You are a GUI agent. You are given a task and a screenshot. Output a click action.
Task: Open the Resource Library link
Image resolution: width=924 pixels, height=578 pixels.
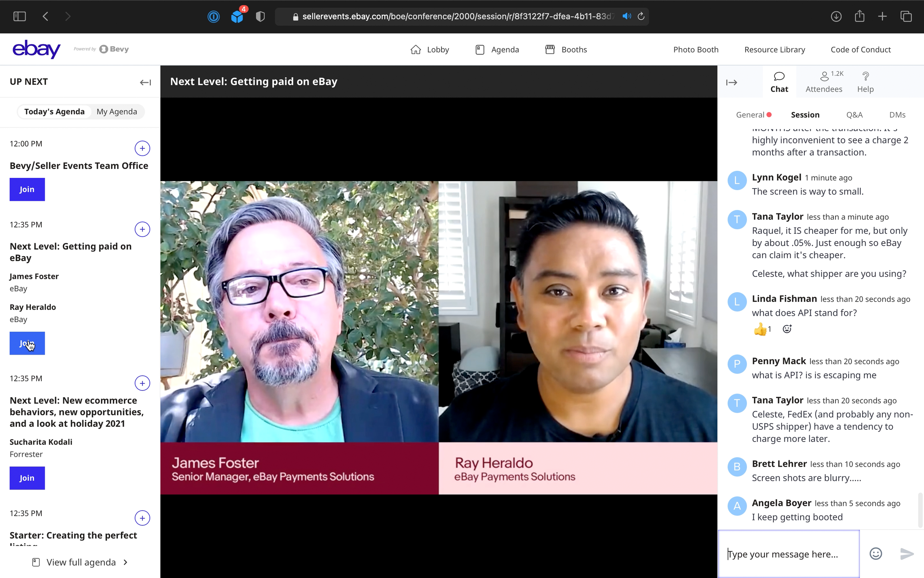(774, 49)
